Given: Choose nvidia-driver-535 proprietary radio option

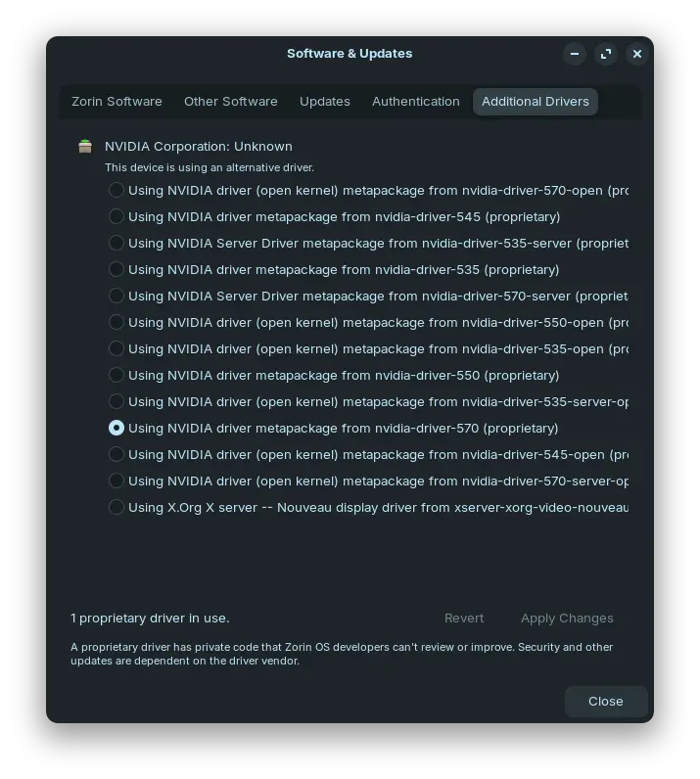Looking at the screenshot, I should click(117, 269).
